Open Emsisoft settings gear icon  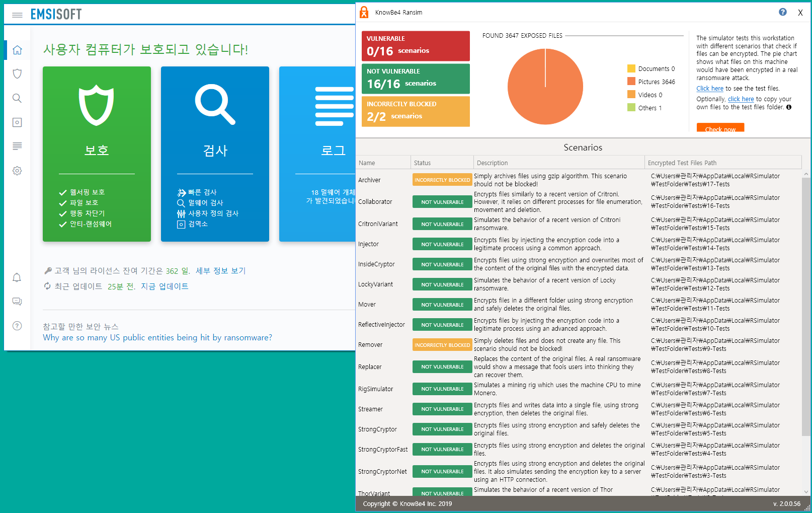pyautogui.click(x=17, y=171)
